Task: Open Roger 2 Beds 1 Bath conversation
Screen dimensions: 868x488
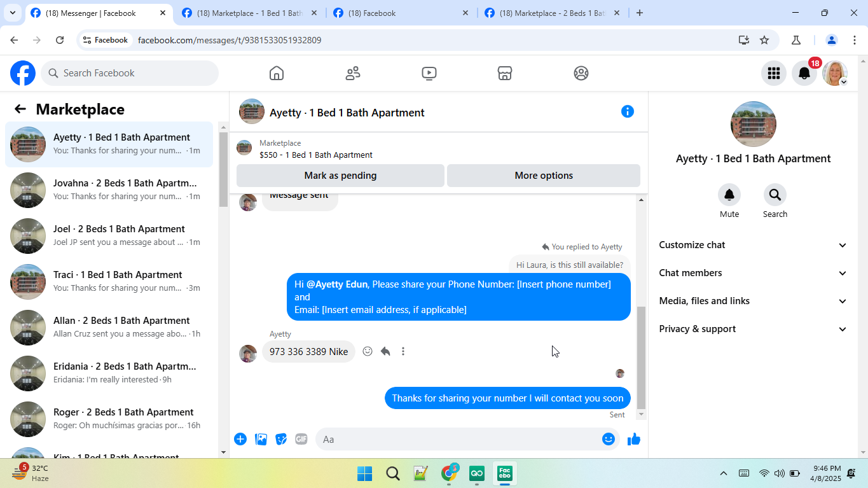Action: pos(109,419)
